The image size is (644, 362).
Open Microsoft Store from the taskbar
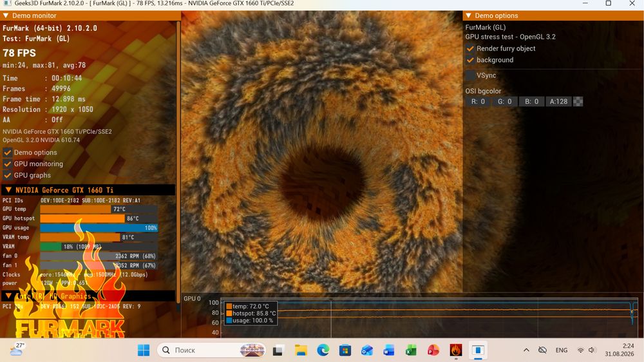(345, 350)
